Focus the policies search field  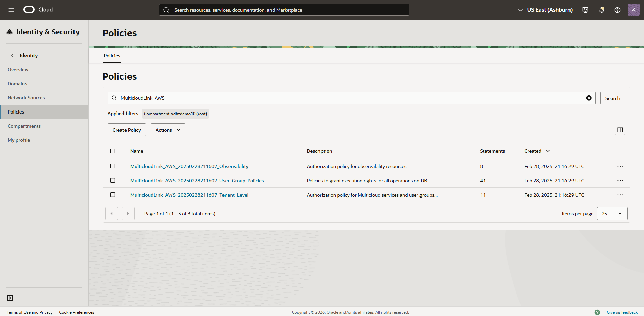(351, 98)
